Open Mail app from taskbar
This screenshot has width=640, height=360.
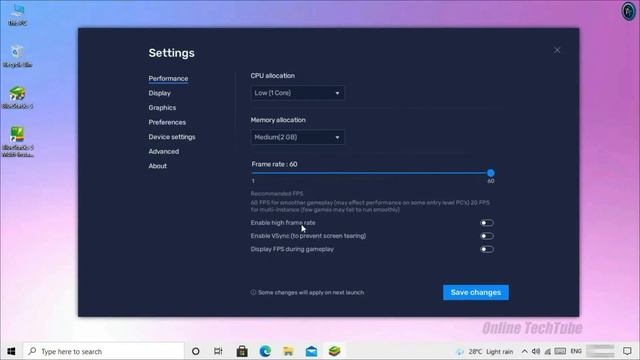point(311,351)
